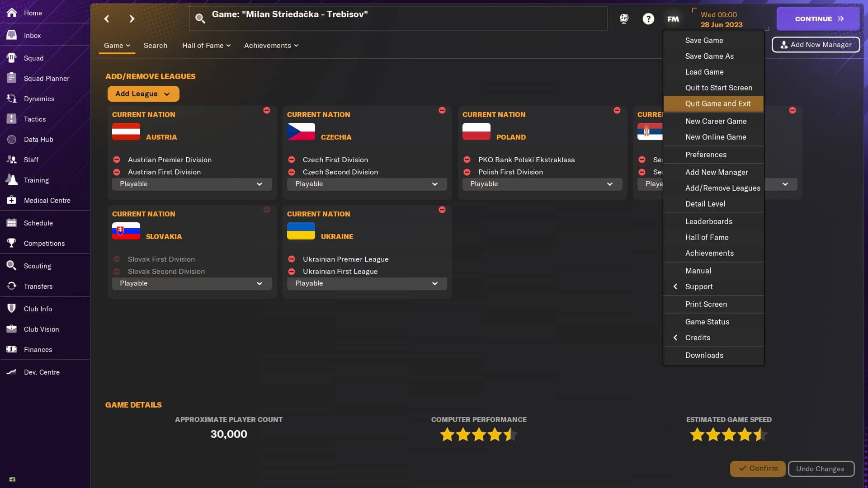
Task: Open Ukraine Playable status dropdown
Action: pos(367,283)
